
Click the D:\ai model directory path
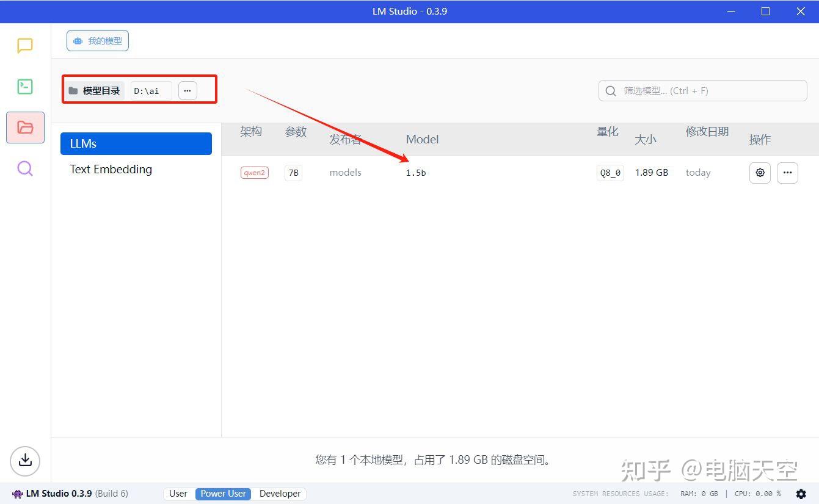click(x=151, y=91)
